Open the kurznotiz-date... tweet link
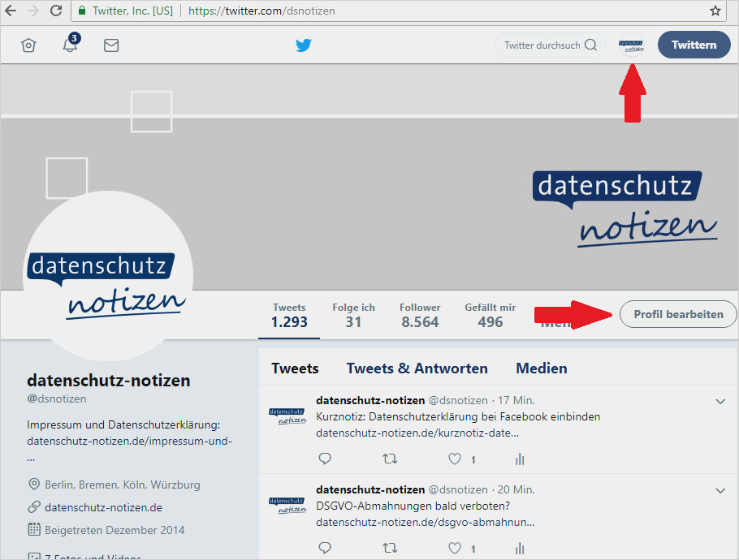 pyautogui.click(x=417, y=433)
